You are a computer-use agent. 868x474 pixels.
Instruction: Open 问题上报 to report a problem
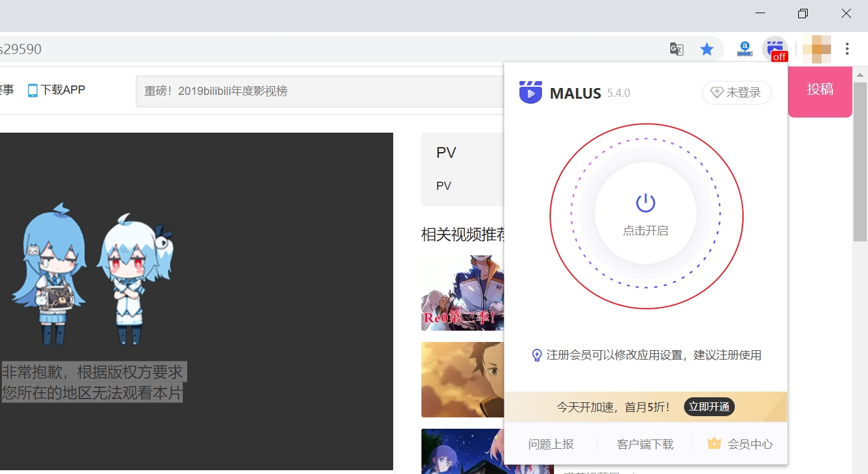pos(551,444)
